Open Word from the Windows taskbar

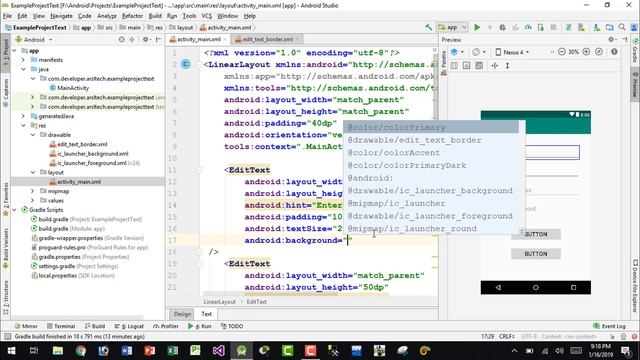click(x=127, y=351)
